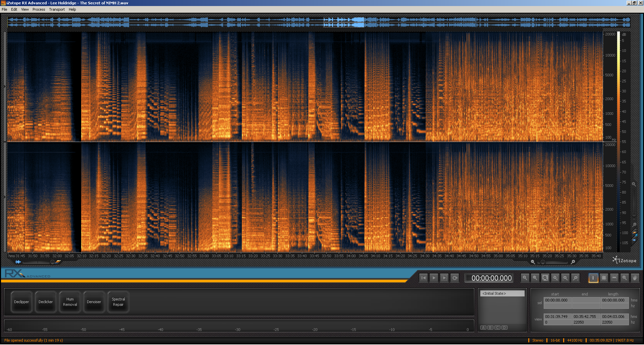This screenshot has height=345, width=644.
Task: Jump to start with the rewind transport icon
Action: [x=424, y=278]
